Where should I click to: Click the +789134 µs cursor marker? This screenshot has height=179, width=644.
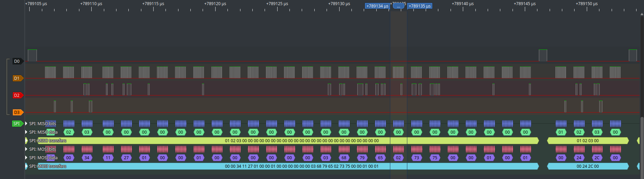click(x=377, y=6)
